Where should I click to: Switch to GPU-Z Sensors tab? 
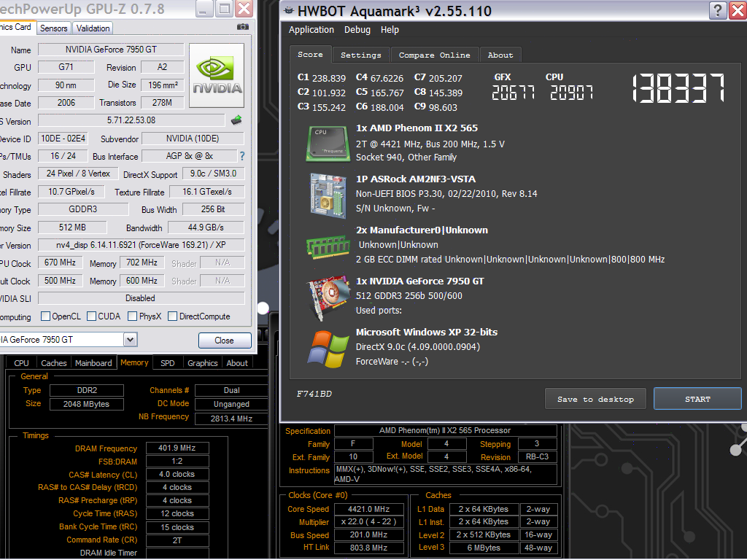[x=53, y=28]
